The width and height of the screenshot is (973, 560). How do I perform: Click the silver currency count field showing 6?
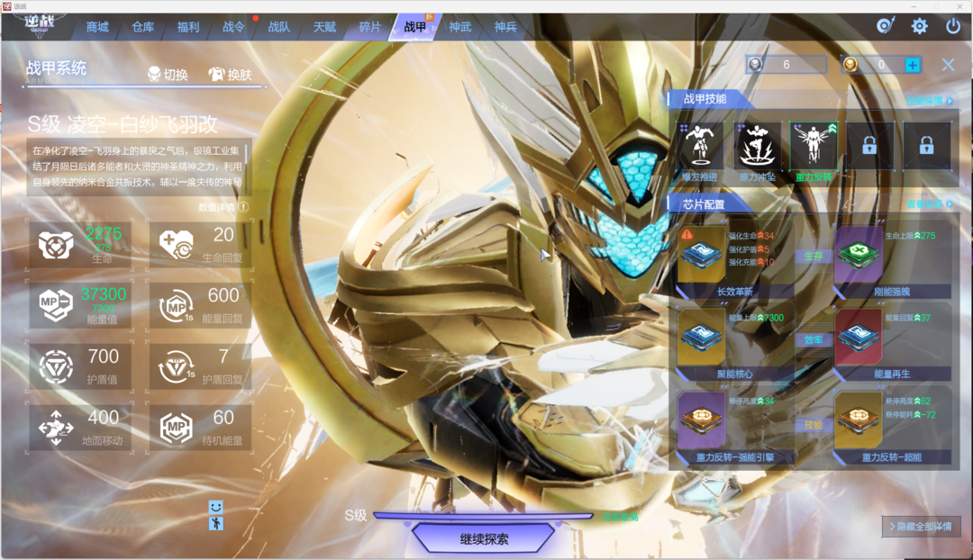point(787,65)
